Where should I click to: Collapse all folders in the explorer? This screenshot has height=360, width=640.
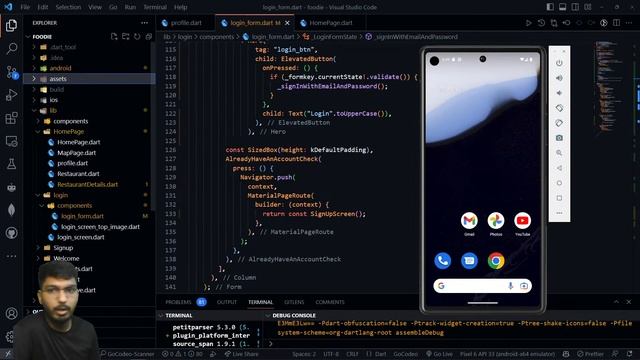coord(149,37)
